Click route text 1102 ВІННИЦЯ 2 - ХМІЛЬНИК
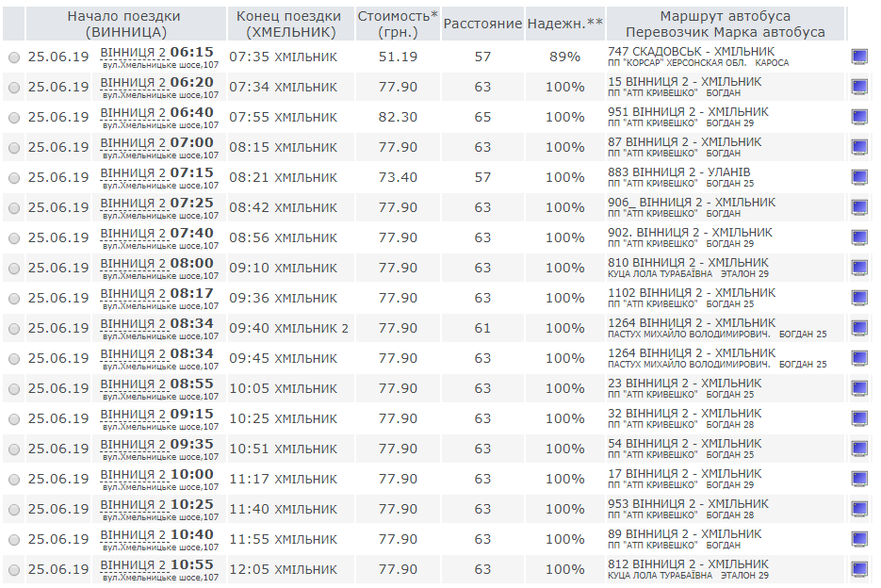Screen dimensions: 881x588 click(x=692, y=293)
